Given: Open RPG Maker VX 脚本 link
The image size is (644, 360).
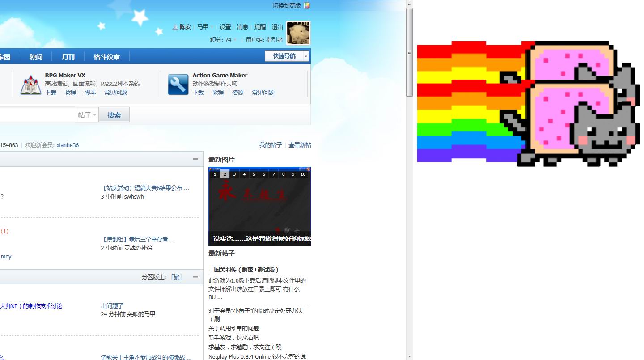Looking at the screenshot, I should click(x=90, y=93).
